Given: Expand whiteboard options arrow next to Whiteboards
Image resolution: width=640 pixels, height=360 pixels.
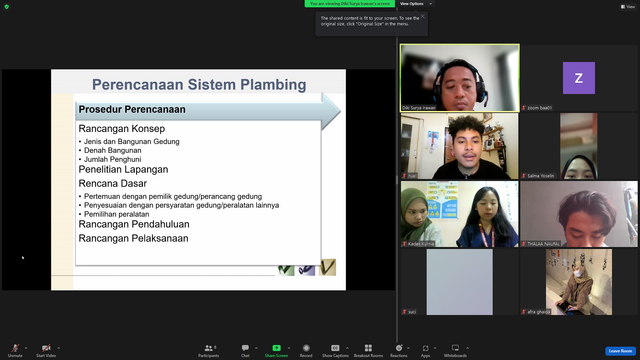Looking at the screenshot, I should coord(467,348).
